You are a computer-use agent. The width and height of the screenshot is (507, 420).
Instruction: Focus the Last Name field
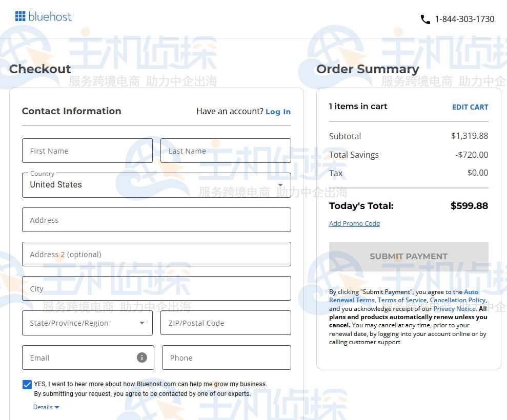tap(226, 151)
